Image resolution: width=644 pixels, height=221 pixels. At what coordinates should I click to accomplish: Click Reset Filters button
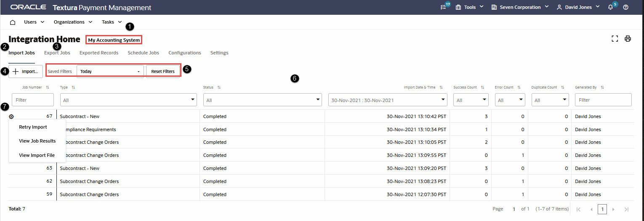pos(163,71)
